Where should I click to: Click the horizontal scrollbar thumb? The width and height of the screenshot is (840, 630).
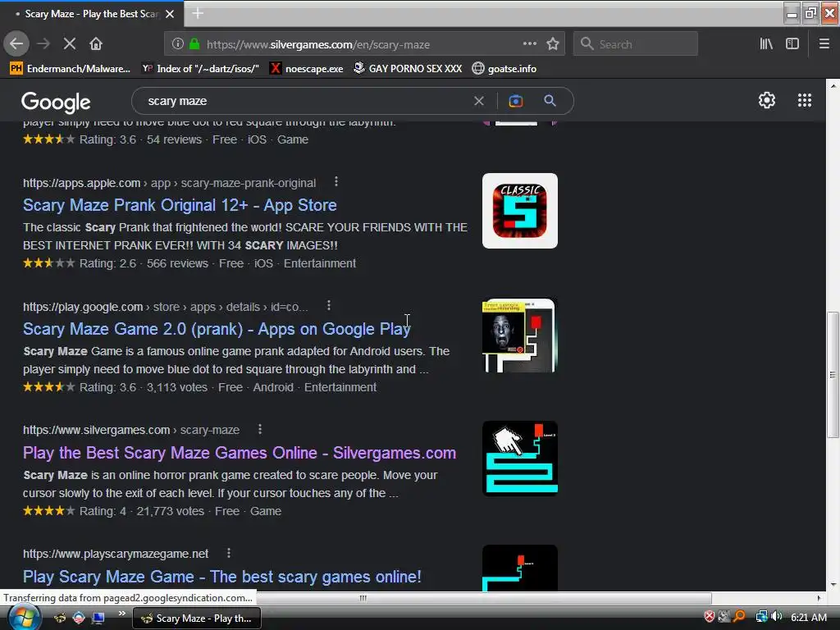pyautogui.click(x=363, y=598)
